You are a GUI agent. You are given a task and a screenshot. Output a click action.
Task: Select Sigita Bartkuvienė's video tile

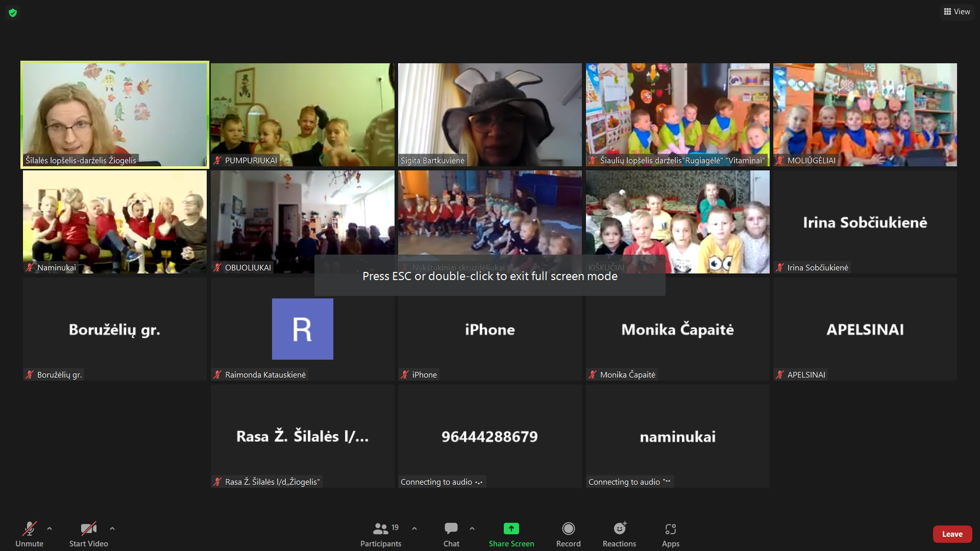tap(489, 114)
